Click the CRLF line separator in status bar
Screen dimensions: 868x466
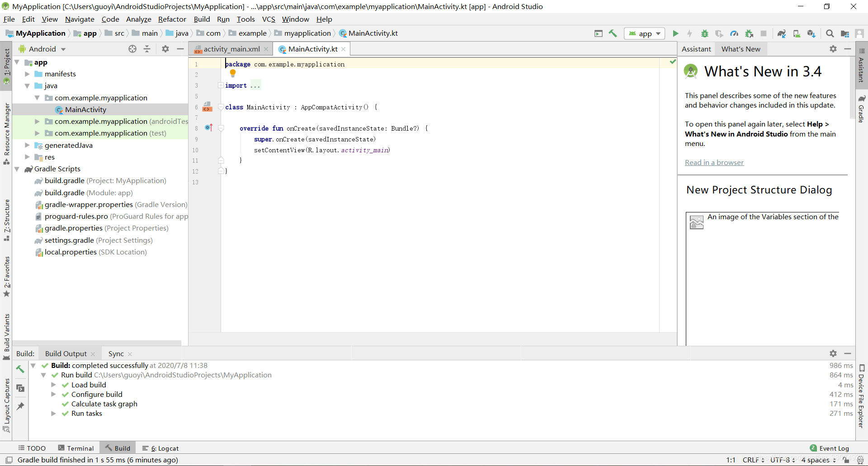click(x=753, y=460)
